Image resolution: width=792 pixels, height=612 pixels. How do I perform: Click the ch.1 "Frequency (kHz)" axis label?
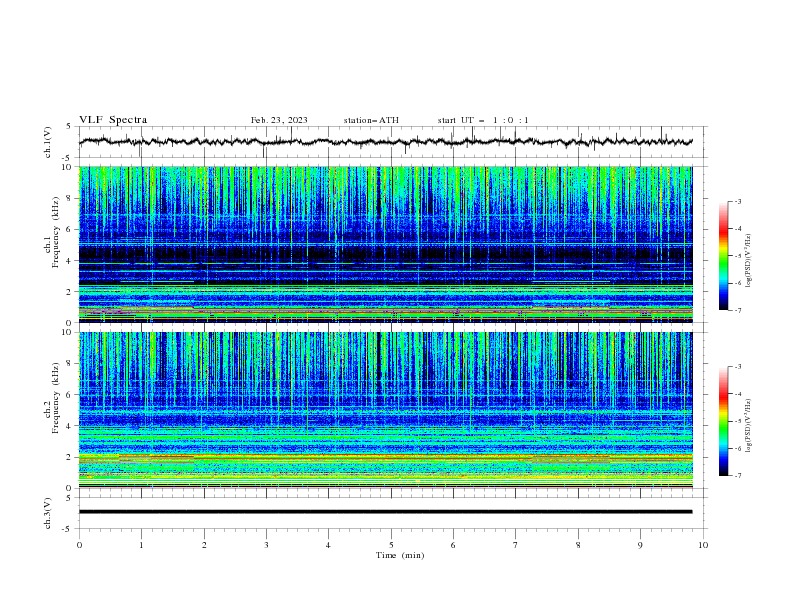pyautogui.click(x=55, y=232)
